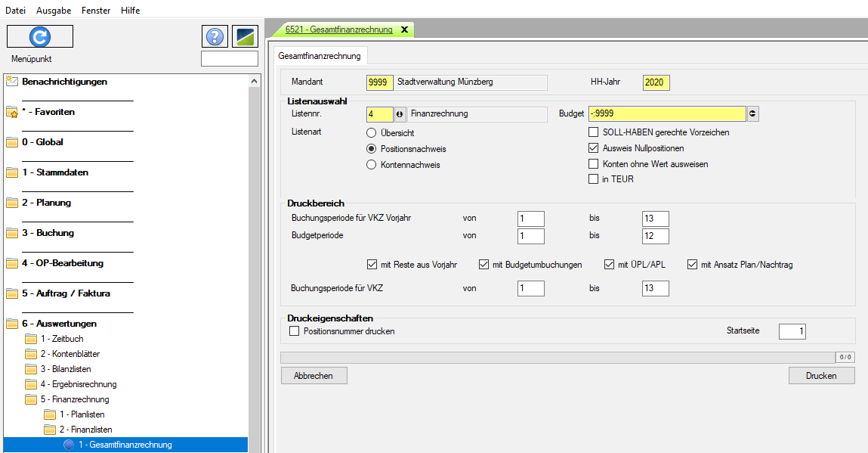This screenshot has height=453, width=868.
Task: Select the Gesamtfinanzrechnung item in tree
Action: [125, 445]
